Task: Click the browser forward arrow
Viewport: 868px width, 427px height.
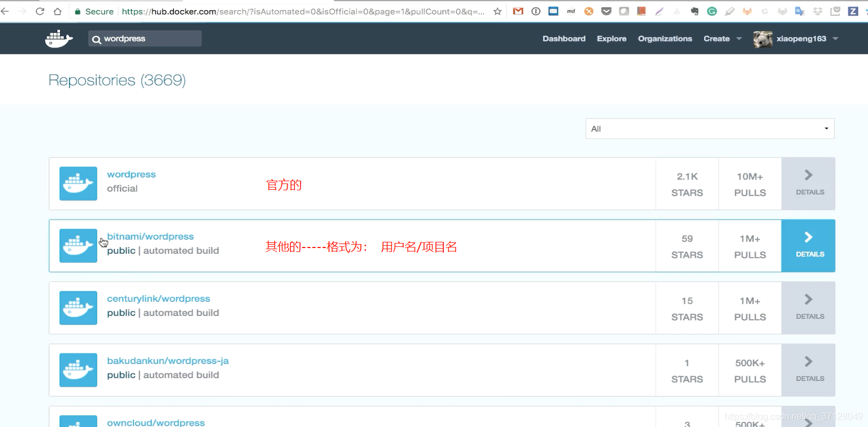Action: tap(23, 11)
